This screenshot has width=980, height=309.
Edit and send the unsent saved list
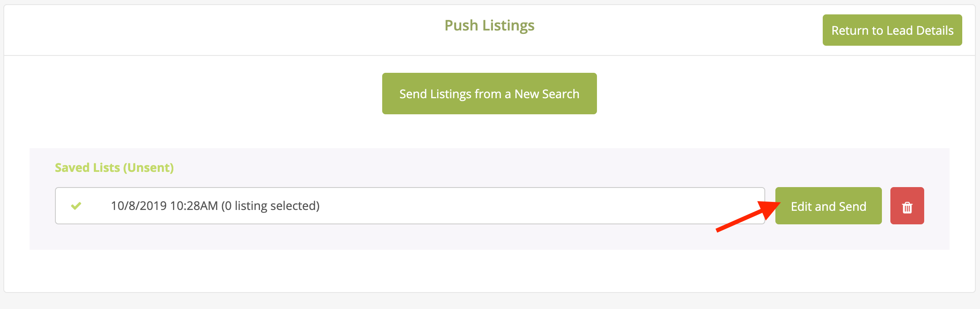[828, 206]
